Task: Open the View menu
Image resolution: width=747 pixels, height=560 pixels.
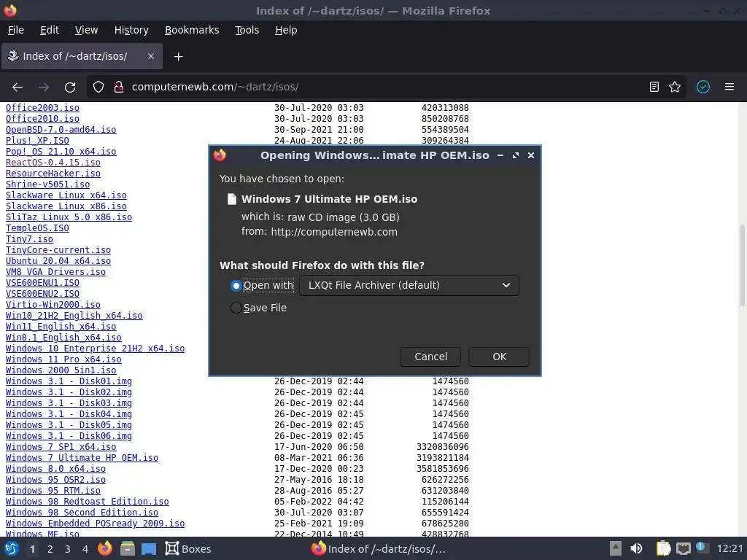Action: (86, 30)
